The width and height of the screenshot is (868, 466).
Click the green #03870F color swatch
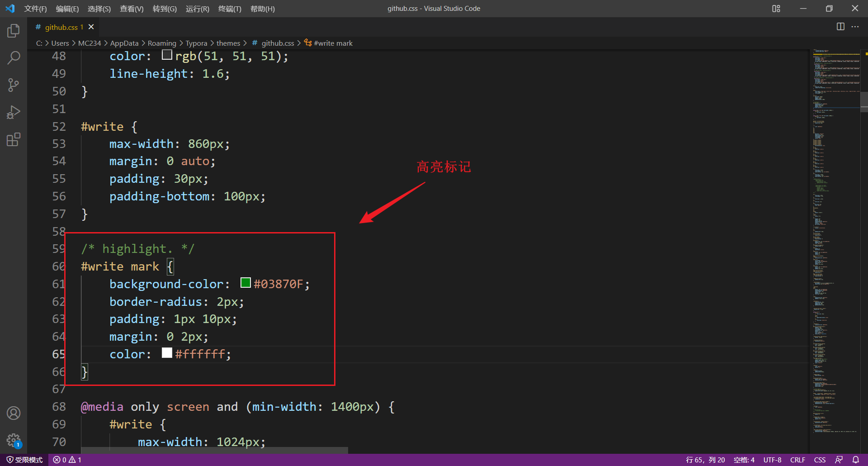(x=245, y=283)
